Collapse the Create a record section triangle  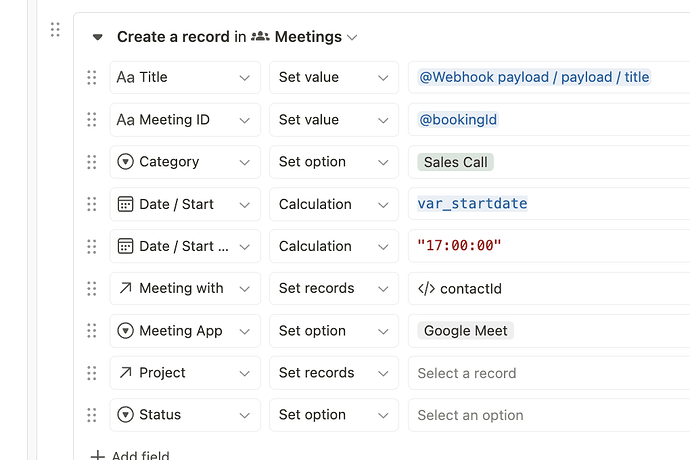tap(98, 37)
